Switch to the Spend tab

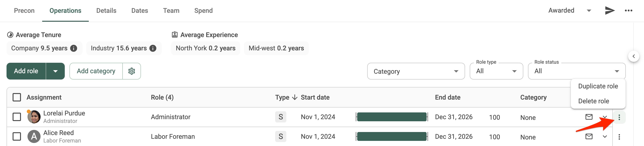pyautogui.click(x=203, y=10)
